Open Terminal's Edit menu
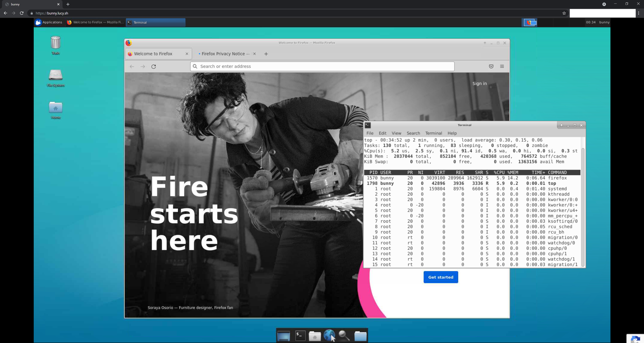 (382, 133)
